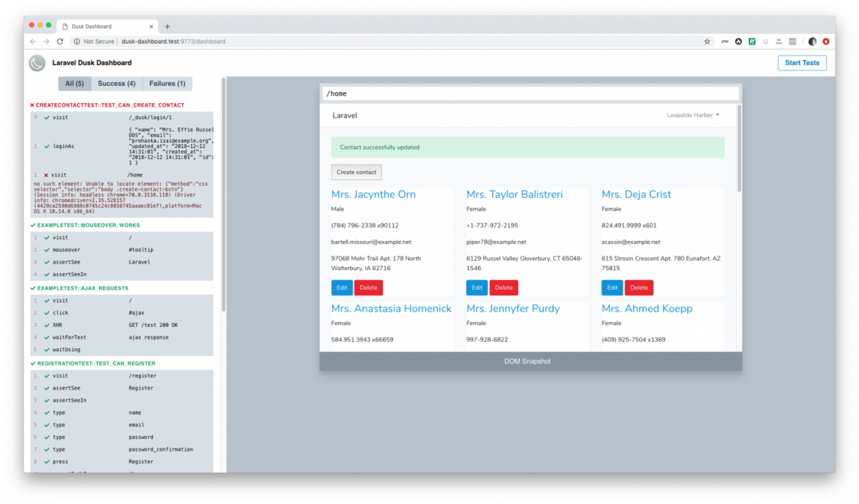
Task: Switch to the Dusk Dashboard browser tab
Action: 107,26
